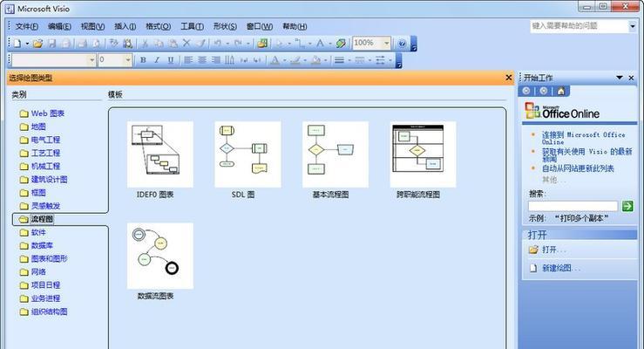
Task: Click the Delete X icon
Action: 186,43
